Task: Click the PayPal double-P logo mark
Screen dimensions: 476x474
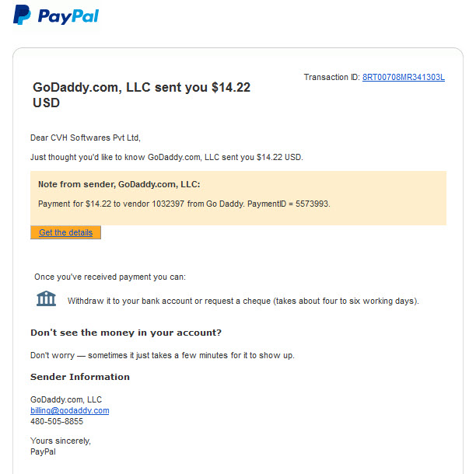Action: point(22,15)
